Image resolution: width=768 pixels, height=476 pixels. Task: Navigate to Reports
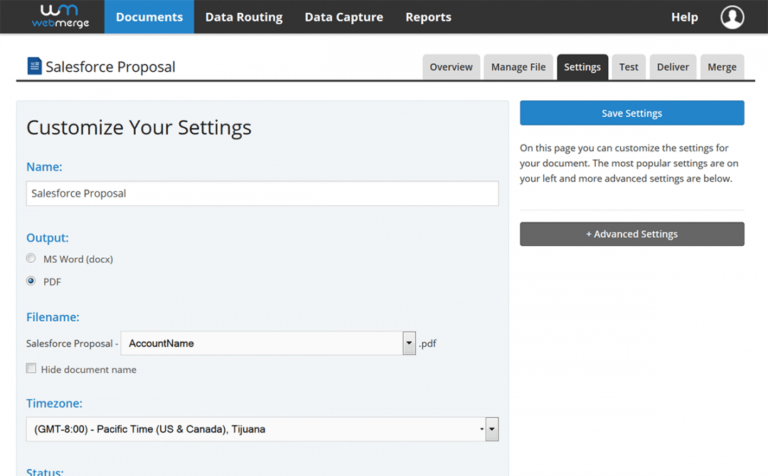(x=428, y=17)
